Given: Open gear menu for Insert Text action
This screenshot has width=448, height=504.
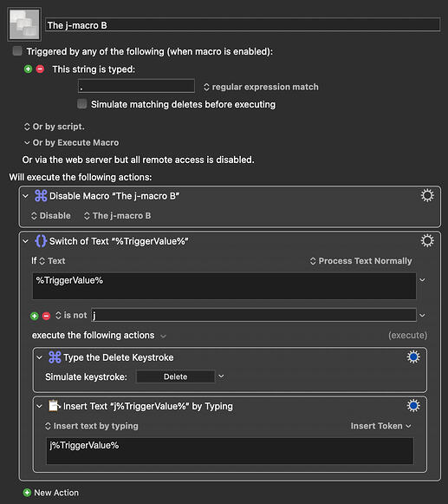Looking at the screenshot, I should (x=413, y=406).
